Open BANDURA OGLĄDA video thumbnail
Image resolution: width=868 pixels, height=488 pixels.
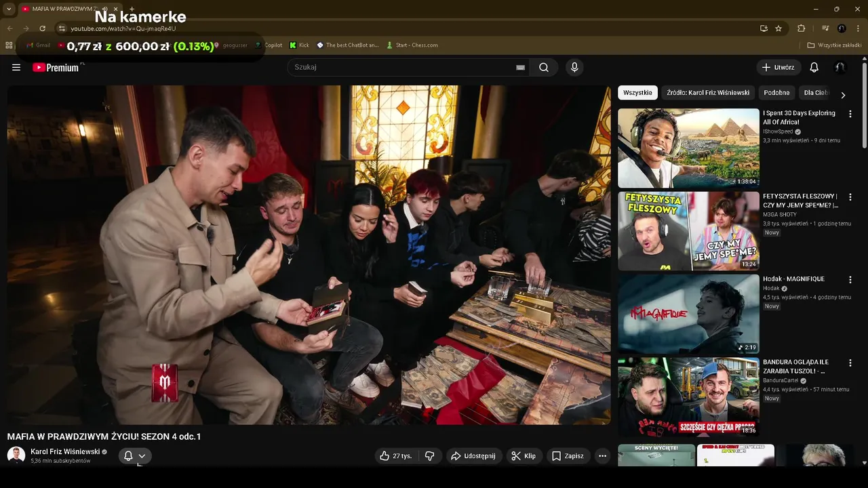coord(688,396)
